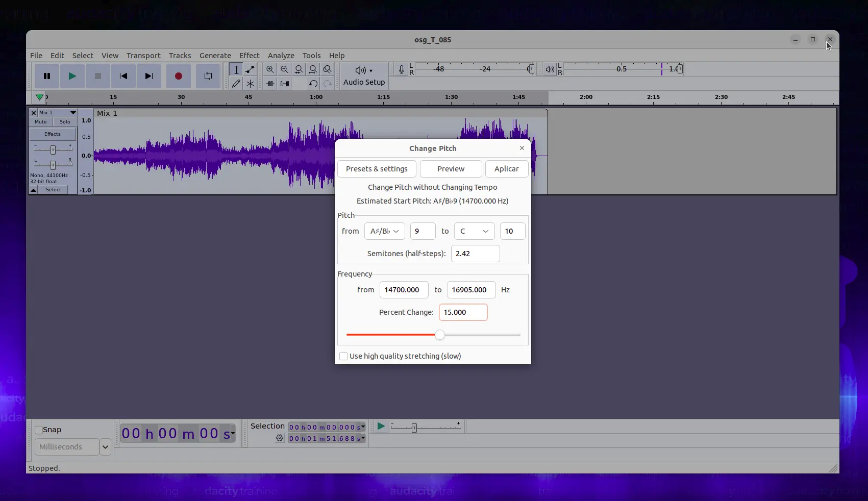Screen dimensions: 868x501
Task: Open the from pitch A♯/B♭ dropdown
Action: [x=385, y=231]
